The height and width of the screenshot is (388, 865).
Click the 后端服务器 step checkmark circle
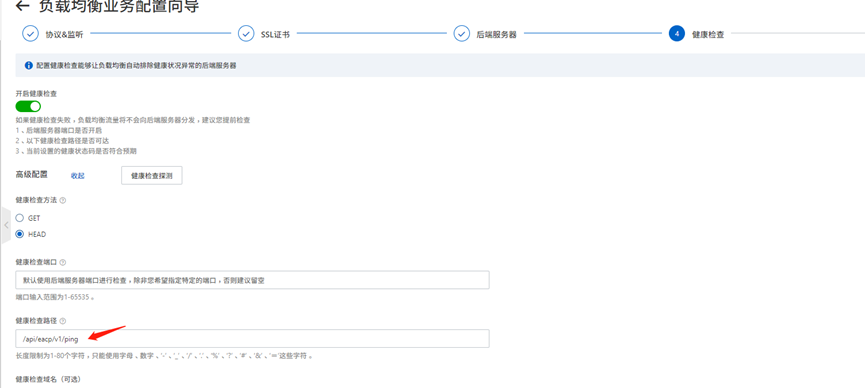(x=461, y=33)
